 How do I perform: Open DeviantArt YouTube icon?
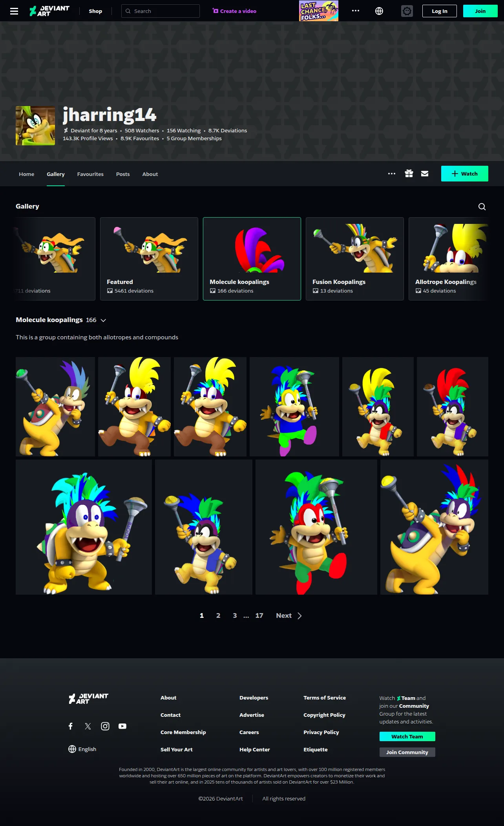point(122,726)
